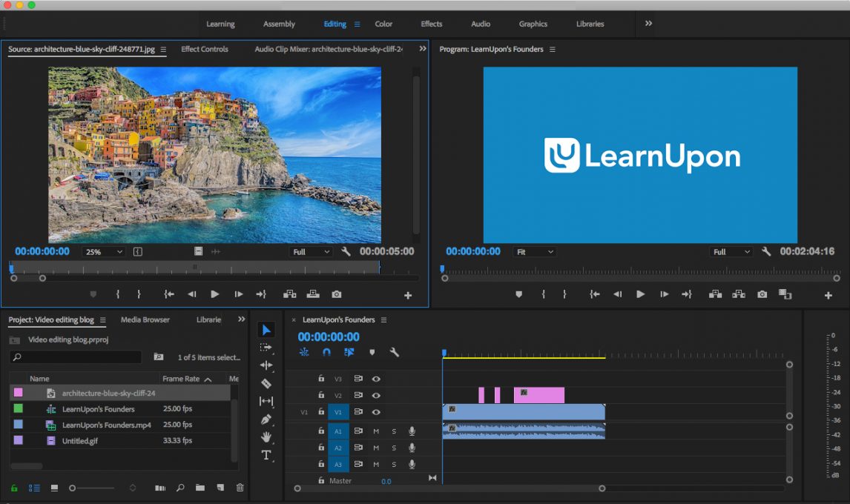
Task: Hide the V2 track with eye icon
Action: 375,396
